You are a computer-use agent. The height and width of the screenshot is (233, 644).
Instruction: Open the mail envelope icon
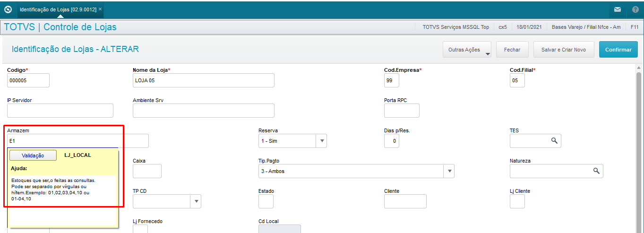[618, 9]
